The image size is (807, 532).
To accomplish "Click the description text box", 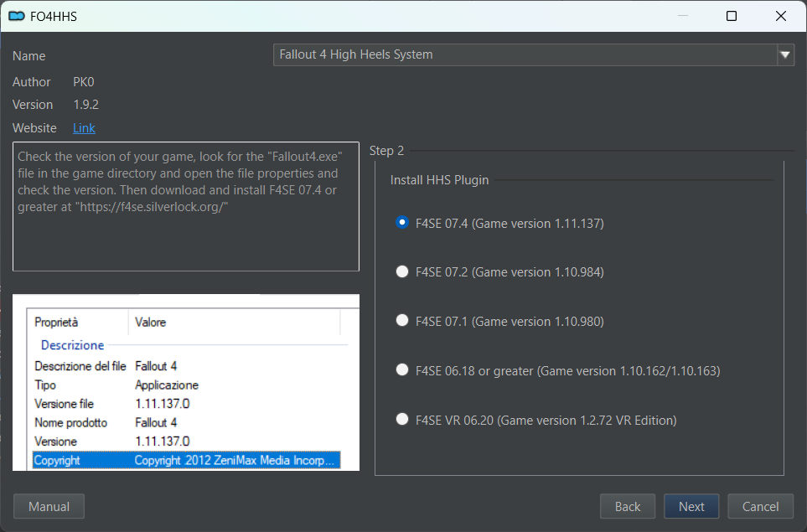I will coord(186,206).
